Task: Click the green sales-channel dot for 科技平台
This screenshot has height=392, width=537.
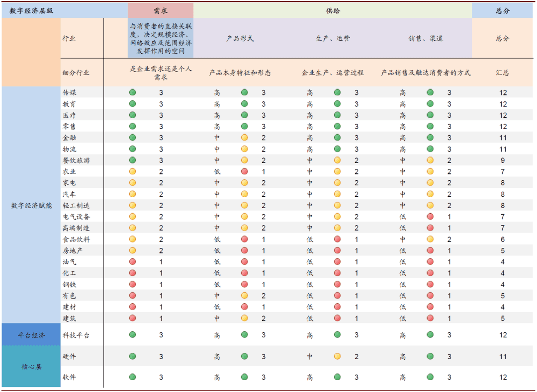Action: pos(431,334)
